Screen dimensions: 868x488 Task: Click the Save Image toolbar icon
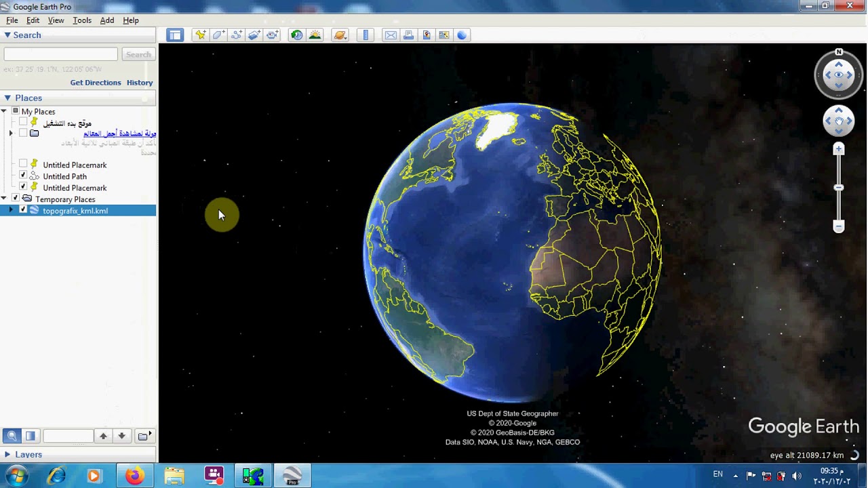(x=427, y=35)
